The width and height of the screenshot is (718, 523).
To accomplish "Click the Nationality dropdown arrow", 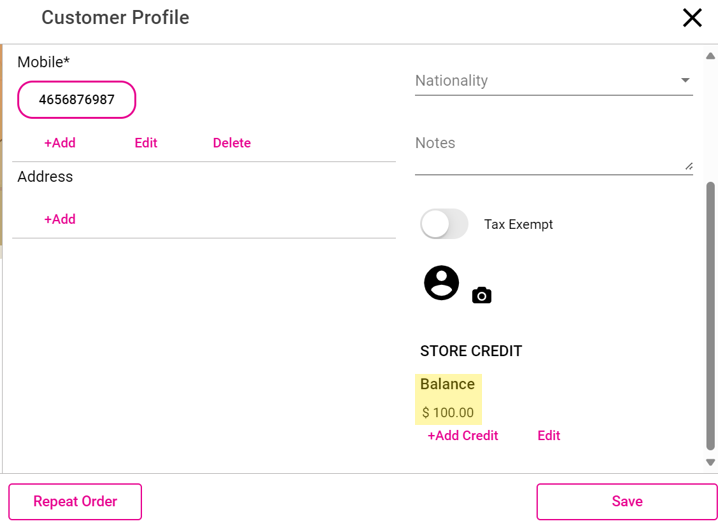I will point(685,80).
